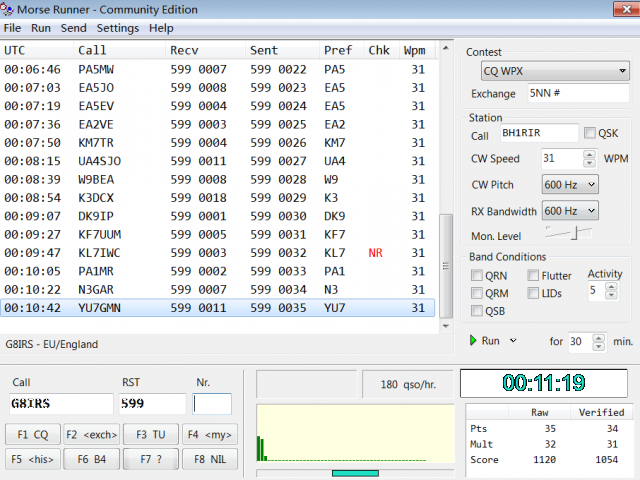Click the F8 NIL button
640x480 pixels.
pyautogui.click(x=210, y=459)
